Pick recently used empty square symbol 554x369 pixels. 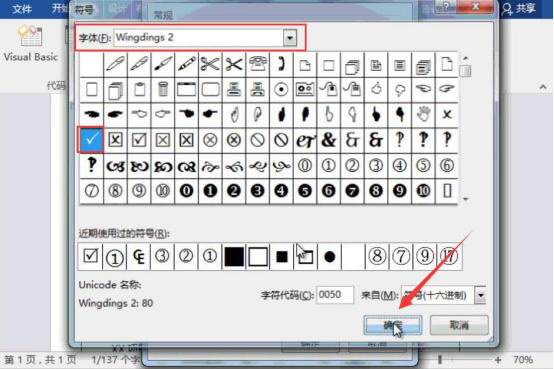click(258, 257)
